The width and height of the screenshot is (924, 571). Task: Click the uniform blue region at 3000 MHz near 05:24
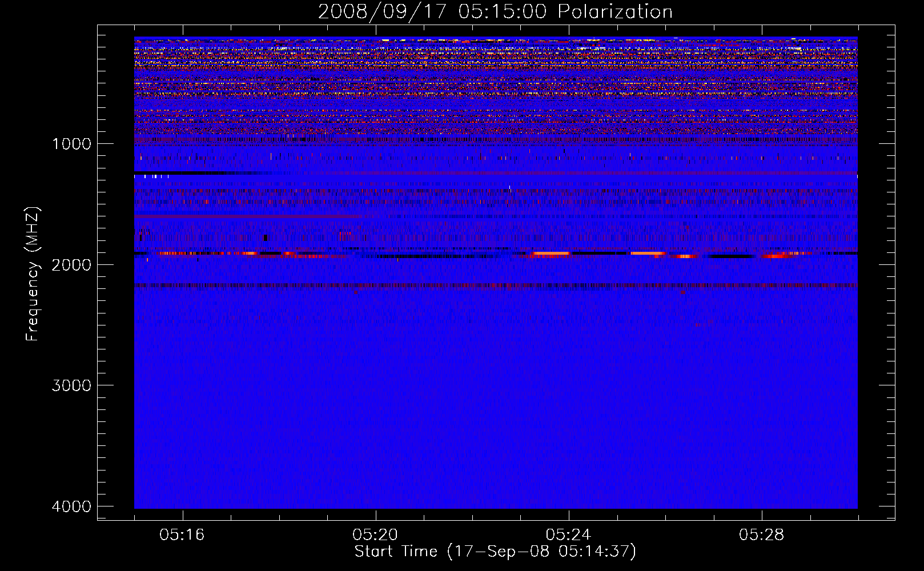click(568, 385)
